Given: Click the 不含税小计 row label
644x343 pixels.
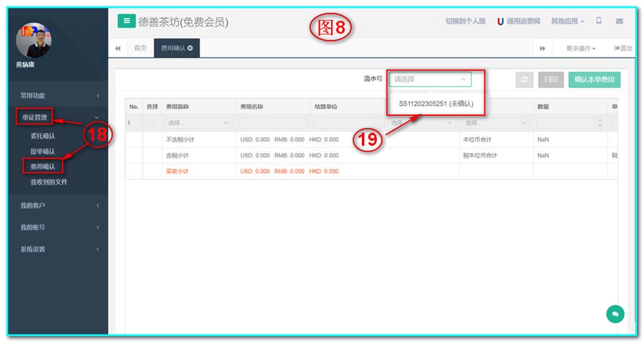Looking at the screenshot, I should [x=180, y=140].
